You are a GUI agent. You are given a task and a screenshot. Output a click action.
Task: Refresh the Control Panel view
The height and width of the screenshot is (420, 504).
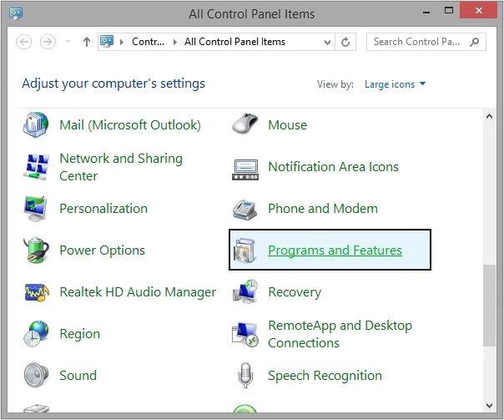[x=345, y=42]
